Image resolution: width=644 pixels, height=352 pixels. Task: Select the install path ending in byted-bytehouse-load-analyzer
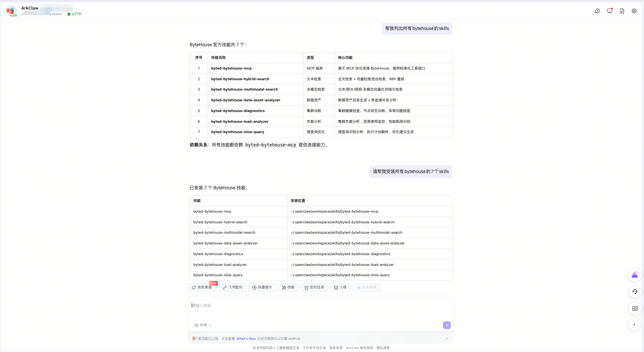pos(342,265)
